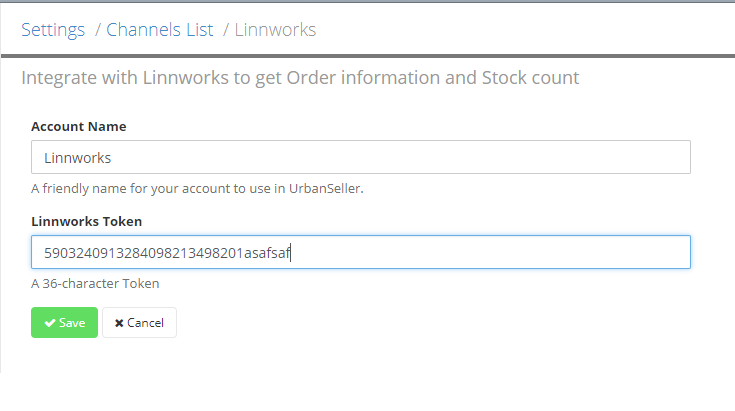Click slash separator before Linnworks breadcrumb
The width and height of the screenshot is (735, 411).
click(225, 29)
